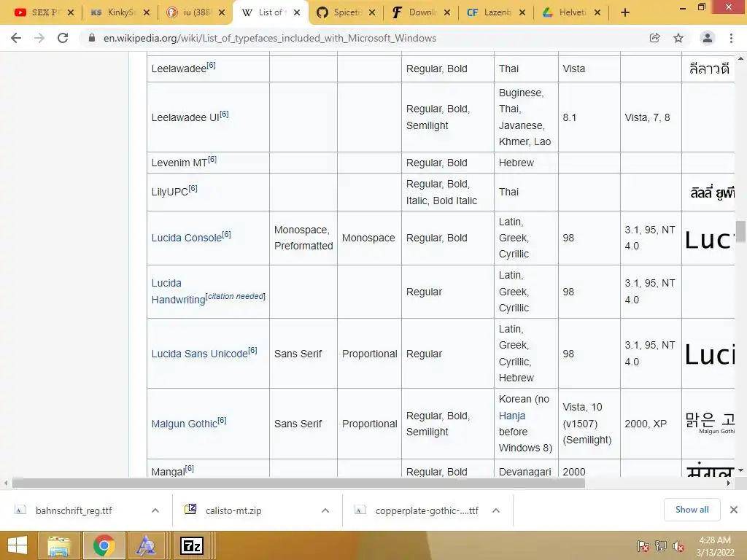Go back to the previous page
This screenshot has height=560, width=747.
[x=16, y=38]
